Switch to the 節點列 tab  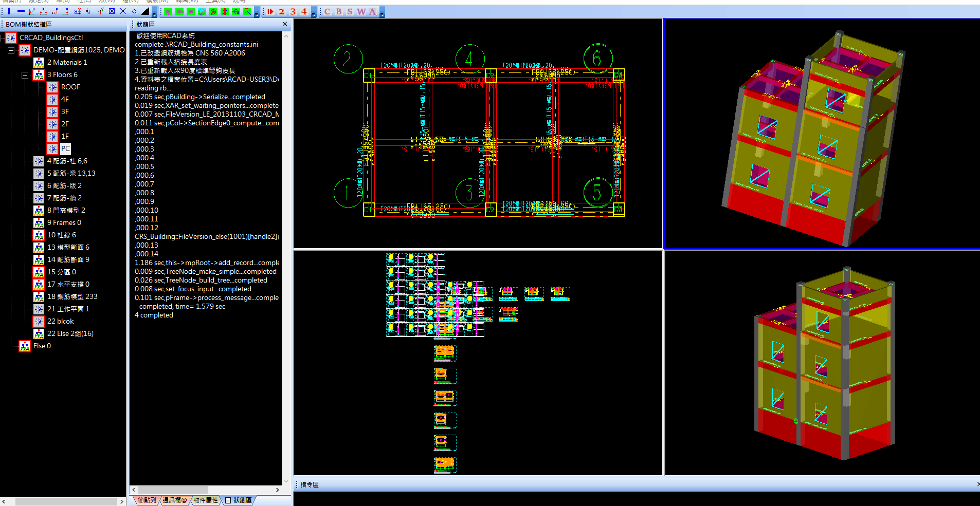click(147, 500)
